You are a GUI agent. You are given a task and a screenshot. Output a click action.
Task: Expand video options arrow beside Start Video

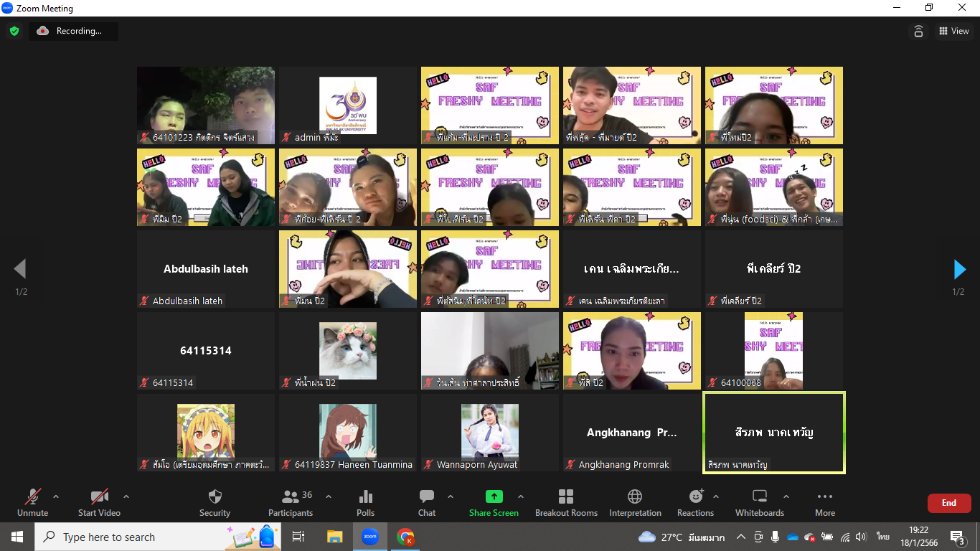pyautogui.click(x=126, y=496)
